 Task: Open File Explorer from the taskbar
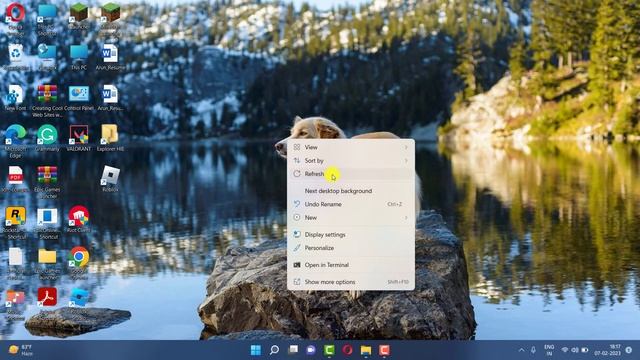(x=366, y=350)
